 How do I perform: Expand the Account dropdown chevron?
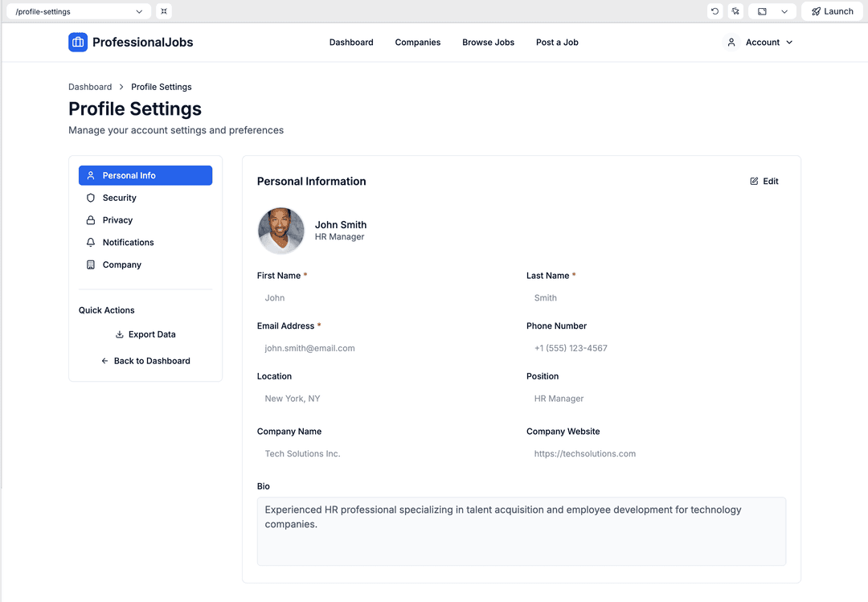click(x=789, y=43)
